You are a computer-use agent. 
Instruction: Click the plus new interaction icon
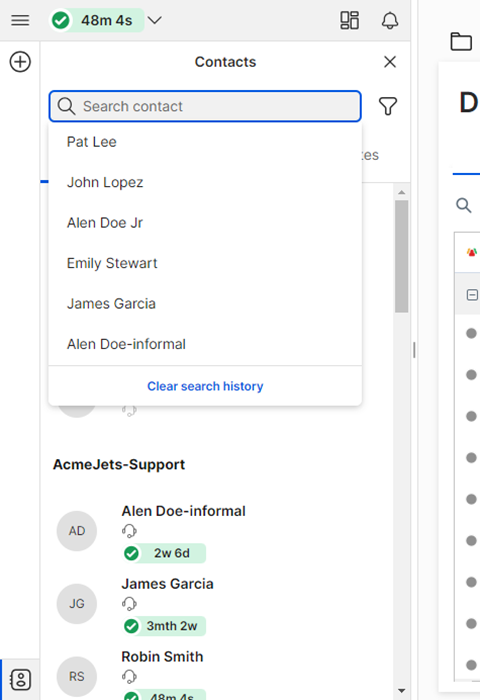[x=20, y=62]
